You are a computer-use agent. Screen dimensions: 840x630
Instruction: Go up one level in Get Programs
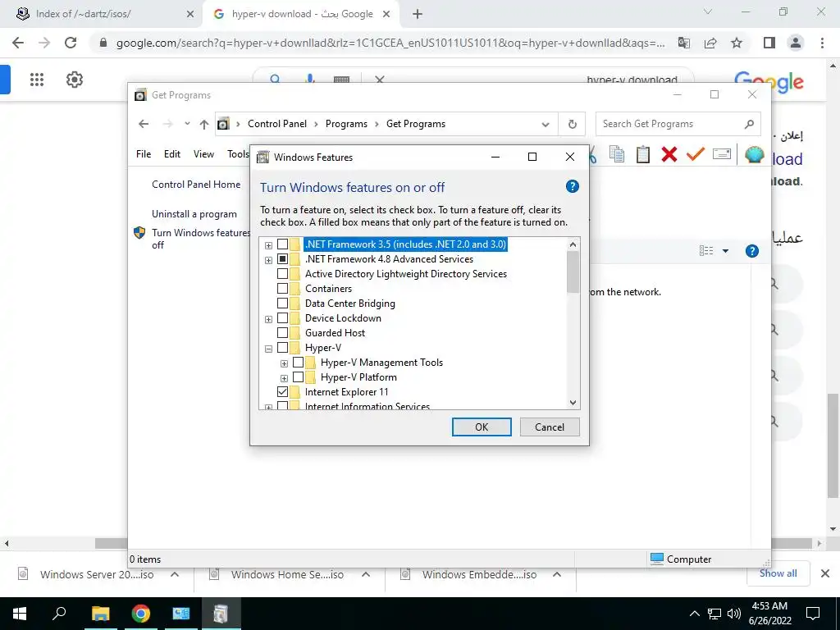[x=203, y=125]
